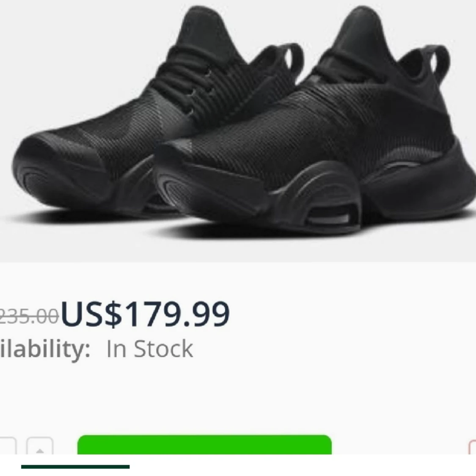Click the Availability label

[45, 349]
